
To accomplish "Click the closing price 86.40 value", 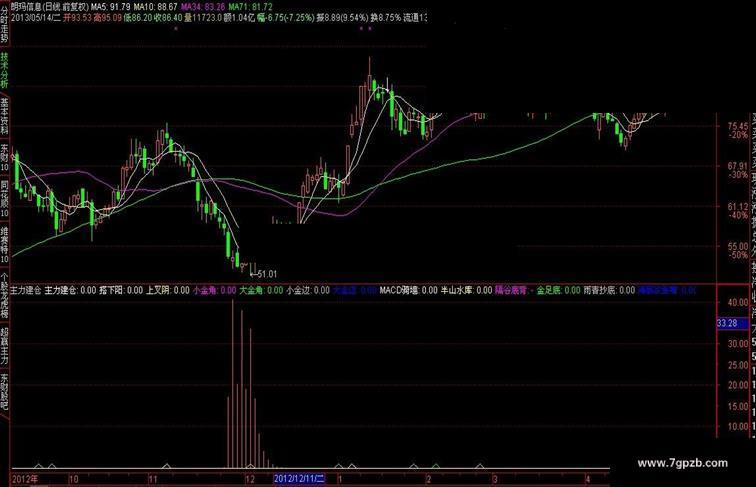I will point(172,18).
